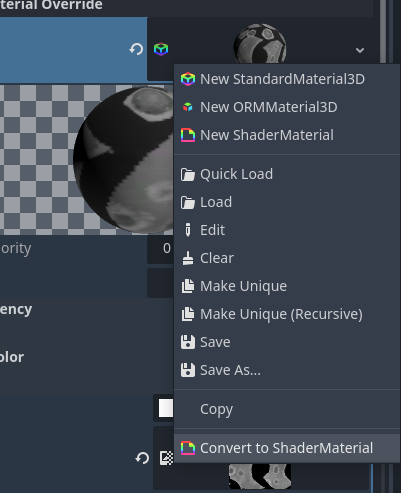
Task: Click the Save floppy disk icon
Action: pos(188,342)
